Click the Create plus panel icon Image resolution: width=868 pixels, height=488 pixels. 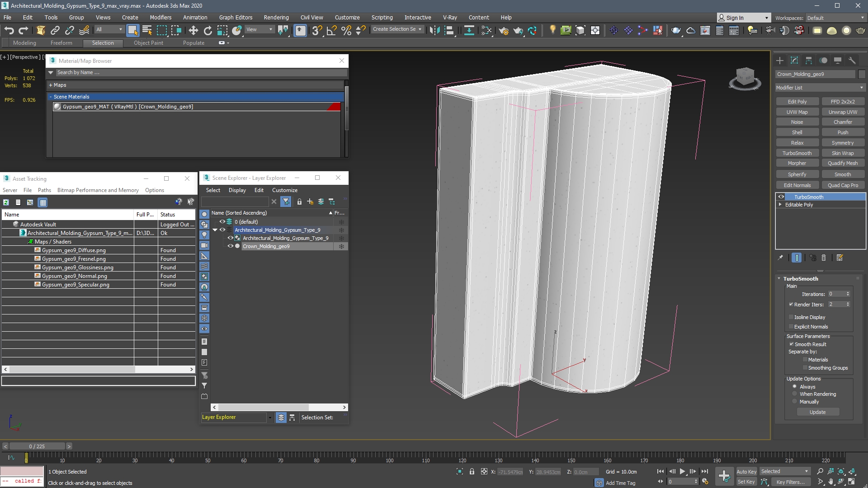pos(780,61)
